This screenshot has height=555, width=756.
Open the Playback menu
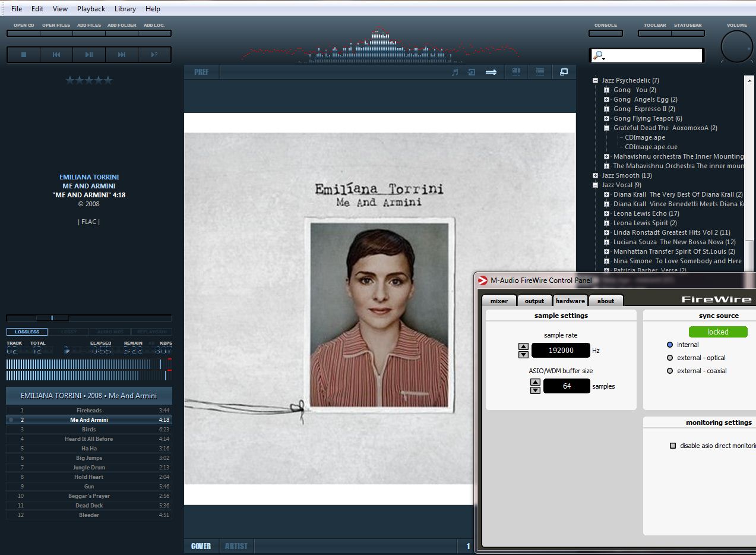point(91,9)
